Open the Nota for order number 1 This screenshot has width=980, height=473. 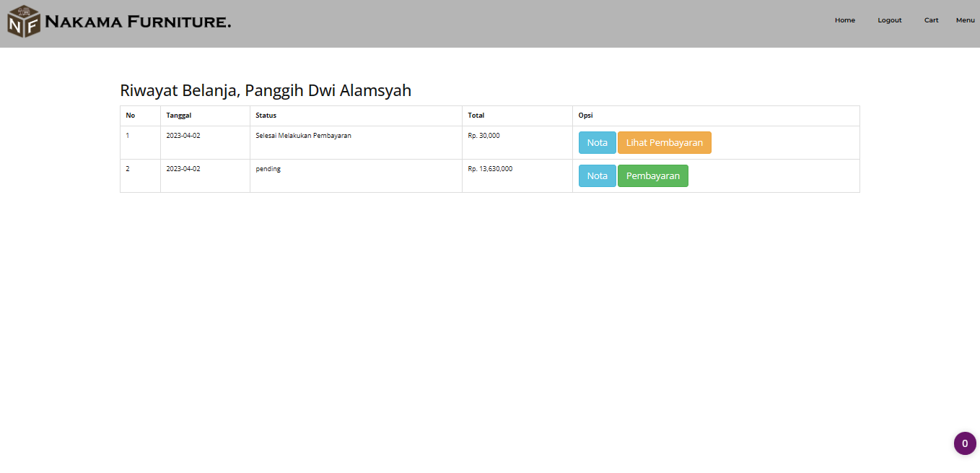tap(597, 142)
